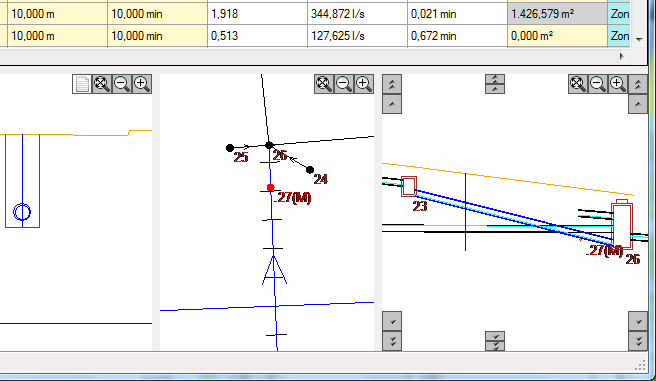Select the red node 27(M) in plan view
Screen dimensions: 656x381
coord(271,188)
